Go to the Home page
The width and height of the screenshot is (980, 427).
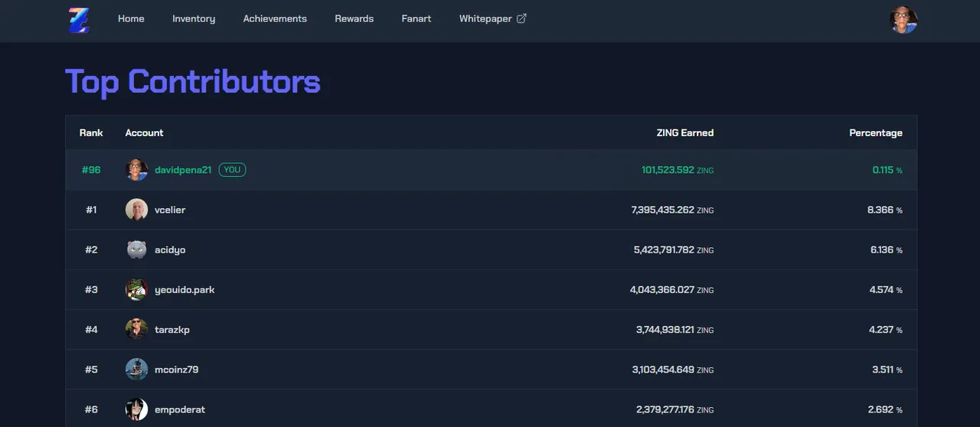click(x=131, y=18)
